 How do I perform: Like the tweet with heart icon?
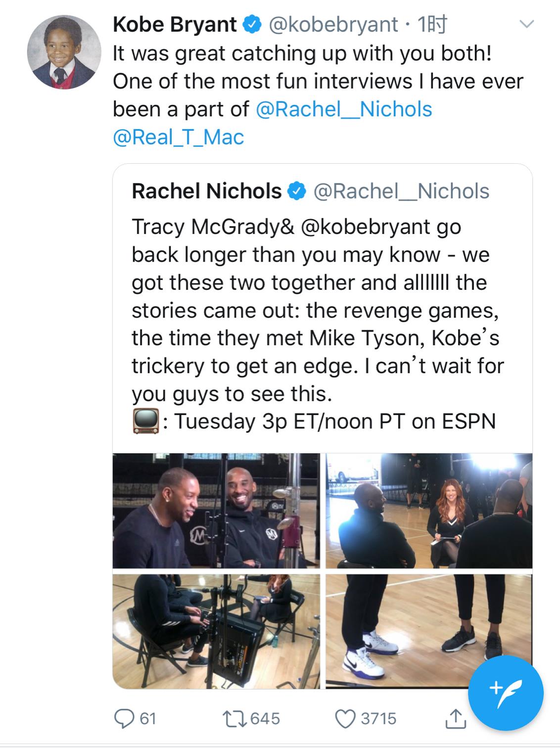click(x=346, y=718)
